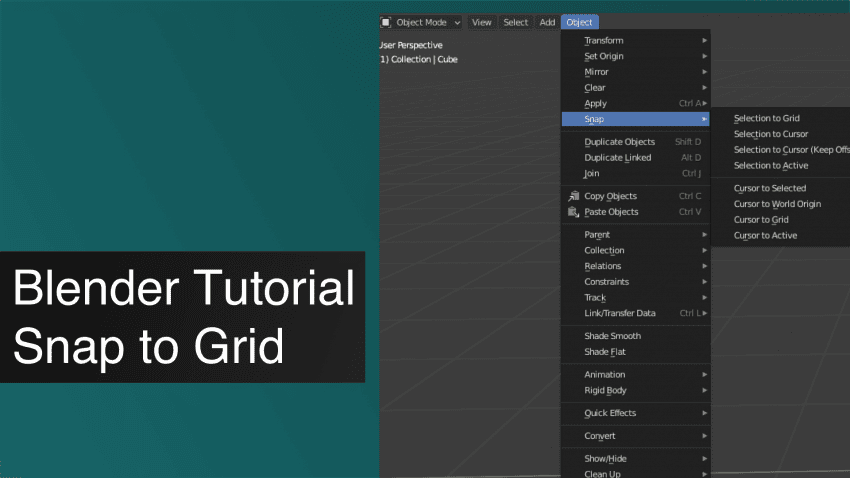
Task: Expand the Rigid Body submenu
Action: coord(635,390)
